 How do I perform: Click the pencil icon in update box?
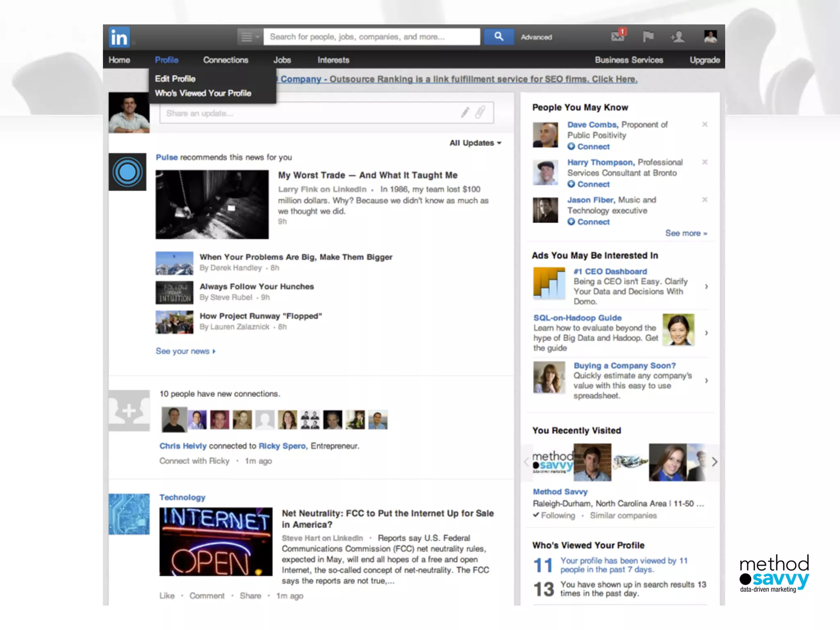click(x=465, y=112)
